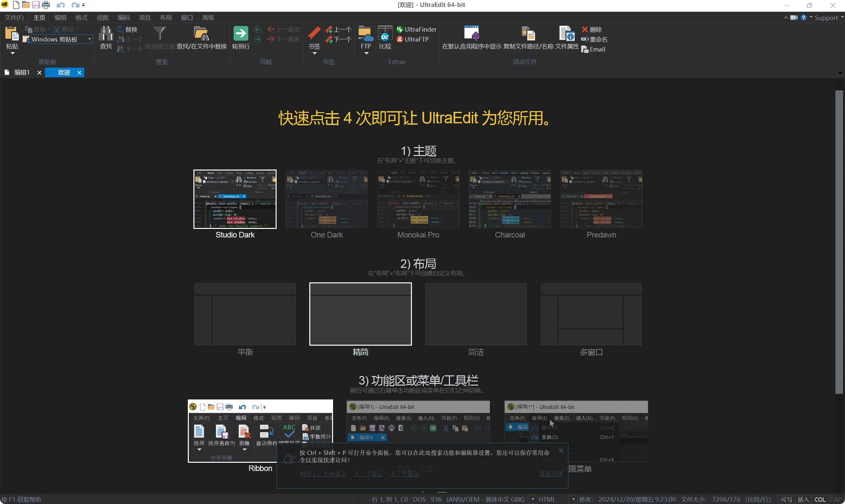
Task: Open the Paste button dropdown arrow
Action: [12, 53]
